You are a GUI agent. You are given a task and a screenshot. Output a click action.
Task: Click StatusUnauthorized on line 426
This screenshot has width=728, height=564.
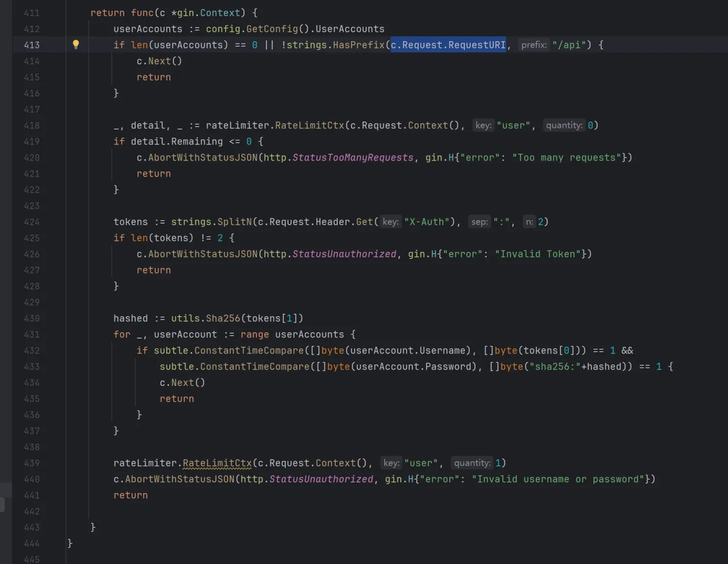pyautogui.click(x=344, y=254)
